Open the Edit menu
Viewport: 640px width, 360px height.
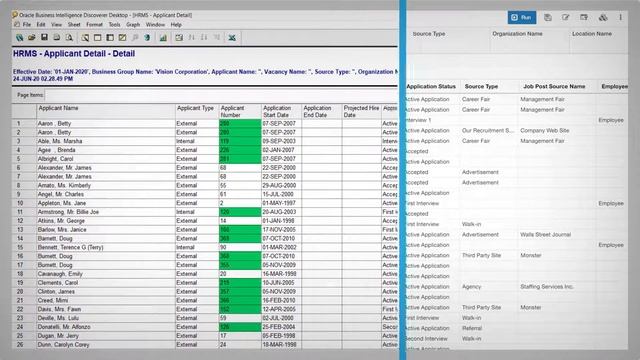tap(41, 24)
